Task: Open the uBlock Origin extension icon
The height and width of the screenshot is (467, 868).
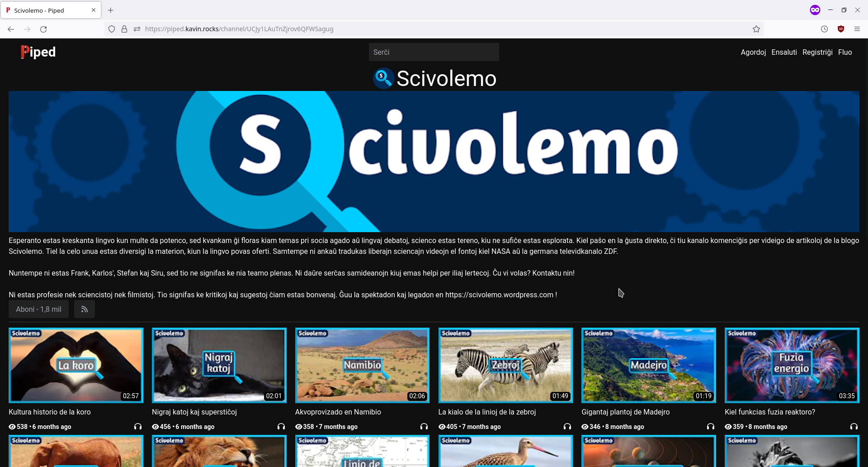Action: click(x=841, y=29)
